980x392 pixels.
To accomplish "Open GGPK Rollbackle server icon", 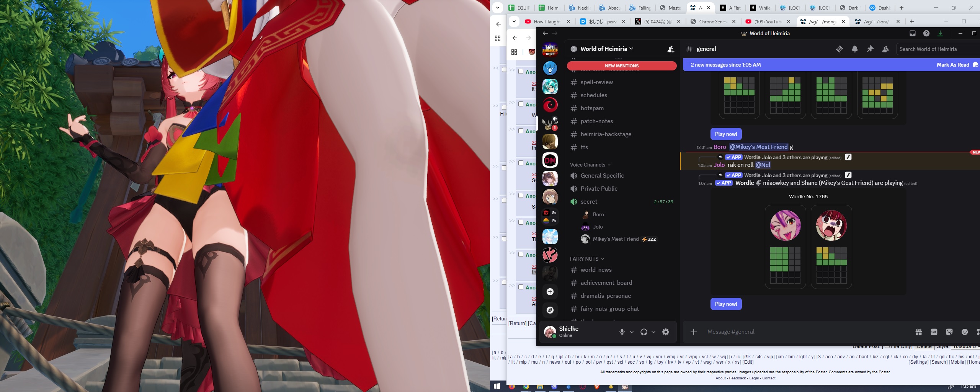I will [550, 50].
